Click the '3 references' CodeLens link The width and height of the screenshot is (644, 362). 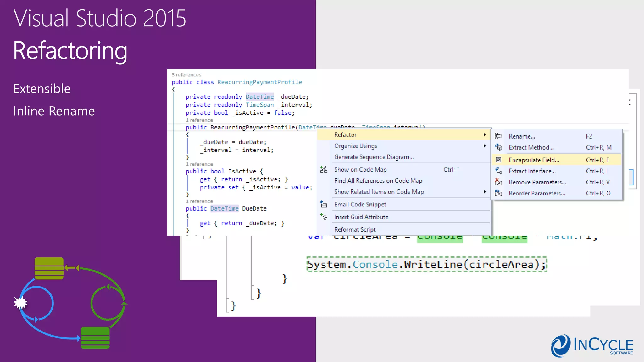tap(186, 75)
